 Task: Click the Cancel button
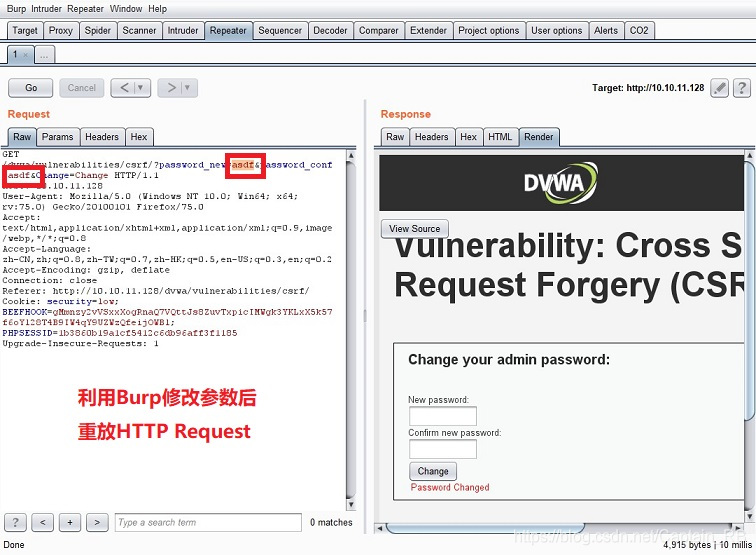pyautogui.click(x=81, y=88)
